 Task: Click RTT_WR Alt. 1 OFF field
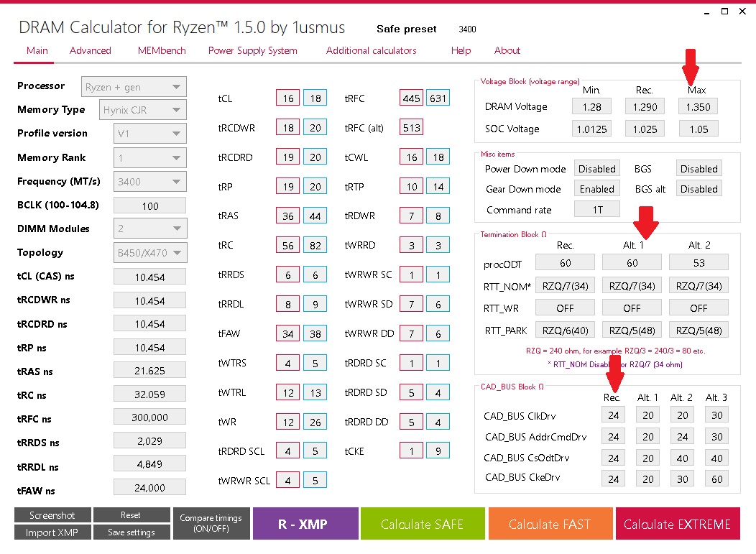click(x=632, y=308)
